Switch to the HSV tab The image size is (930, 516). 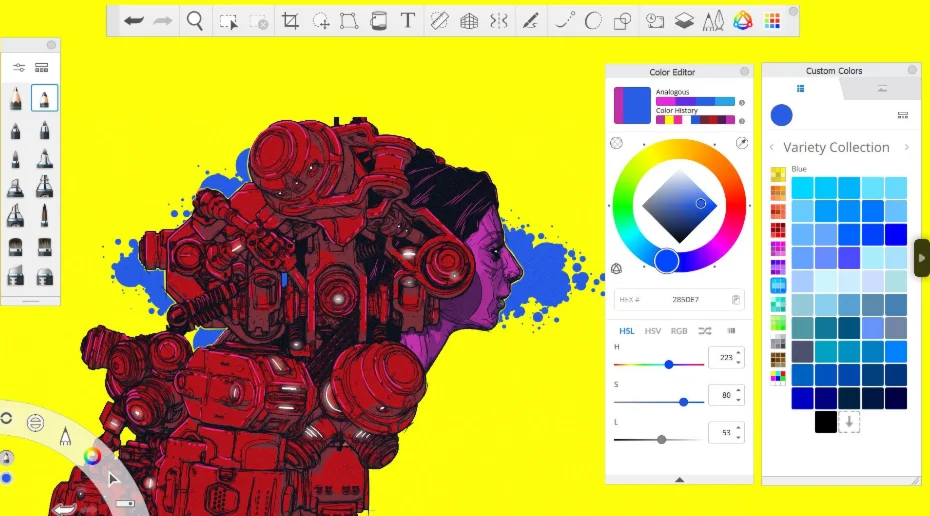click(x=652, y=331)
